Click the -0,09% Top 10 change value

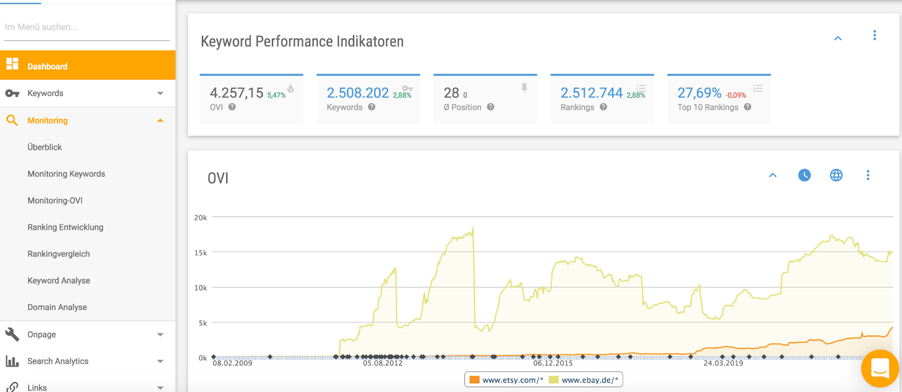[736, 95]
